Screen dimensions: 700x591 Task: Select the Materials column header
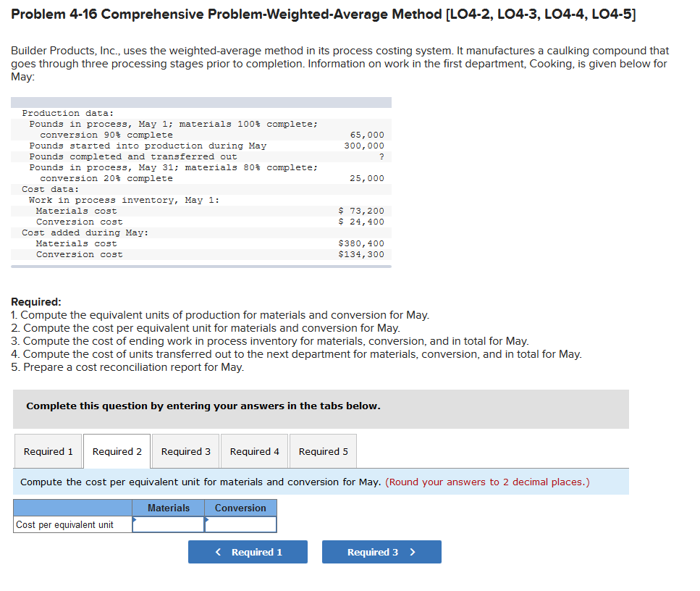168,508
